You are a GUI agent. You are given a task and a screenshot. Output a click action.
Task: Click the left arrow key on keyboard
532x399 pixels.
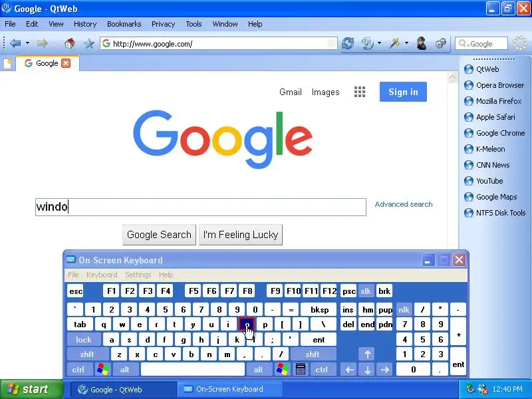pos(350,369)
